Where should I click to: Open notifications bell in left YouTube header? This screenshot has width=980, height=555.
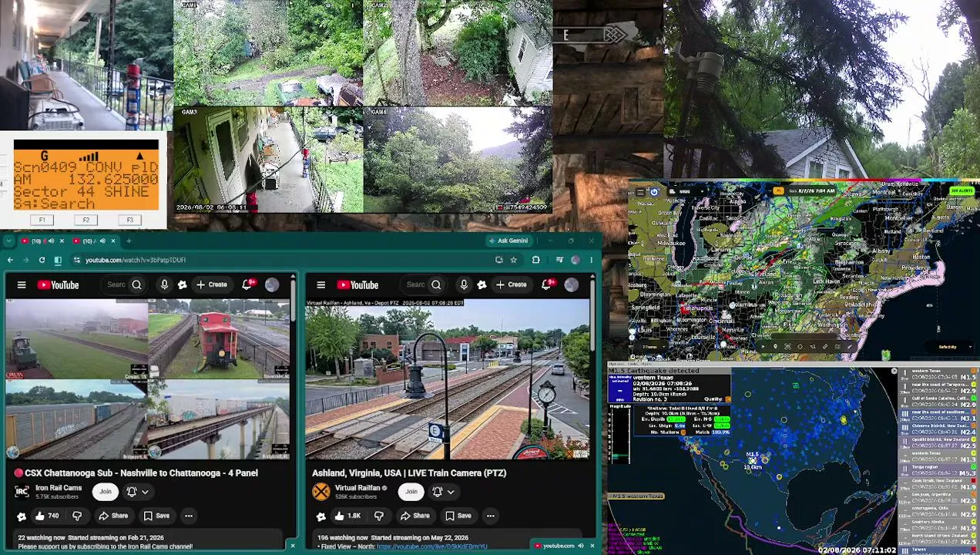[x=247, y=285]
